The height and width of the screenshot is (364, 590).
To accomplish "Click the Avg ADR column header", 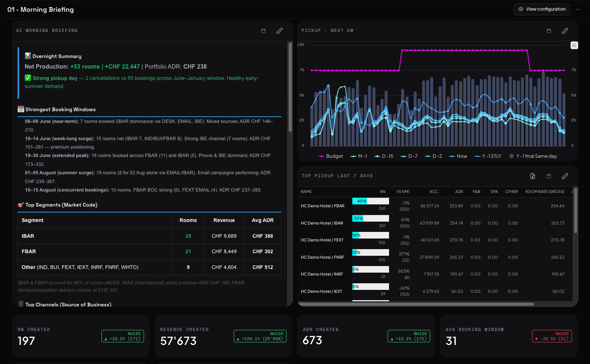I will [263, 220].
